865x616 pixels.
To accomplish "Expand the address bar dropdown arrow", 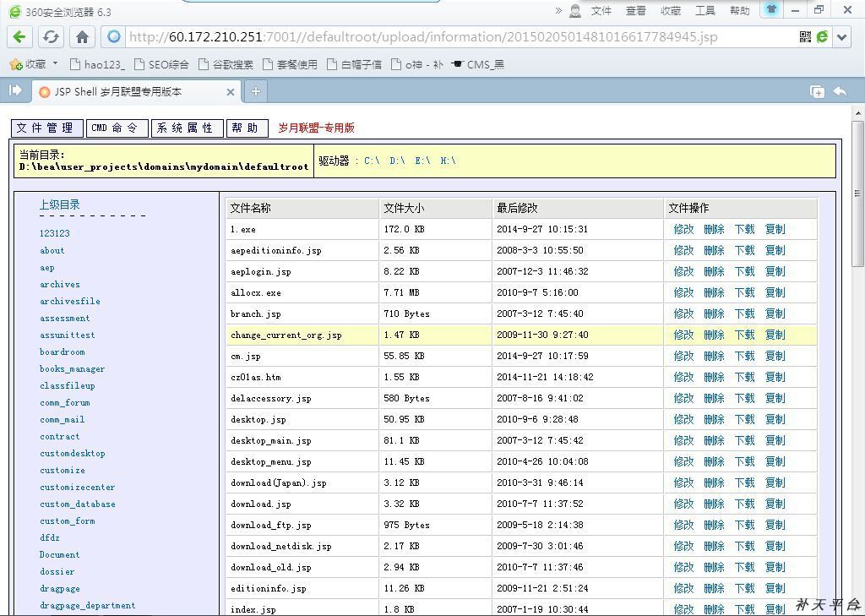I will pos(842,37).
